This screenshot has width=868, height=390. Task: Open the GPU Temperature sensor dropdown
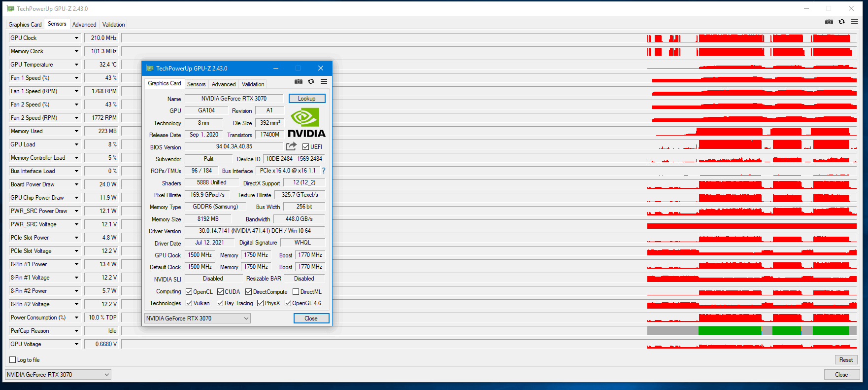pos(76,65)
